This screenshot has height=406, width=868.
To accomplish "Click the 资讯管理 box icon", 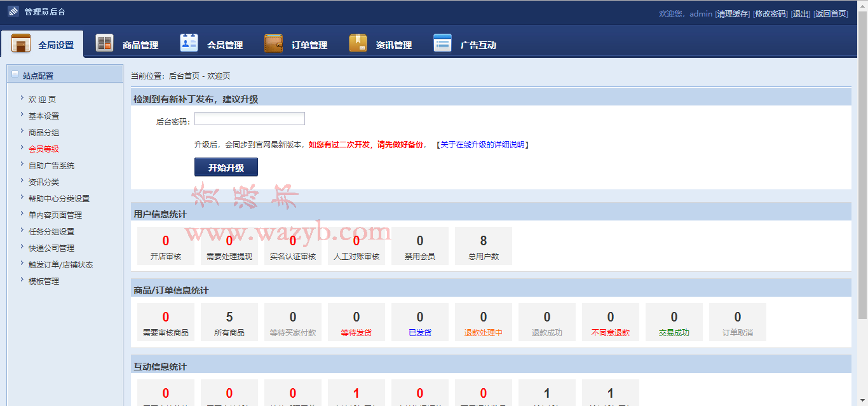I will point(358,43).
